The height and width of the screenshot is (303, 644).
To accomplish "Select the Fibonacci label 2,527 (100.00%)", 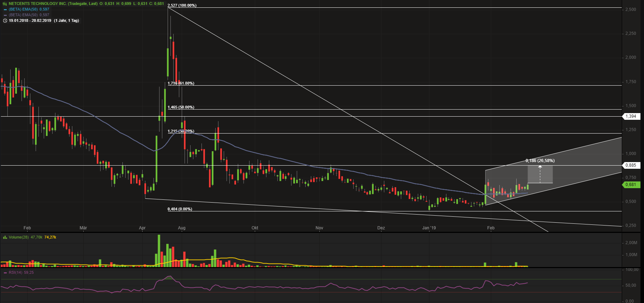I will [182, 5].
